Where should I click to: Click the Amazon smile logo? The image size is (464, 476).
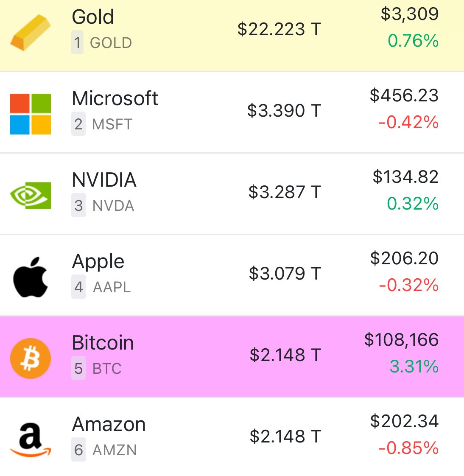click(31, 440)
